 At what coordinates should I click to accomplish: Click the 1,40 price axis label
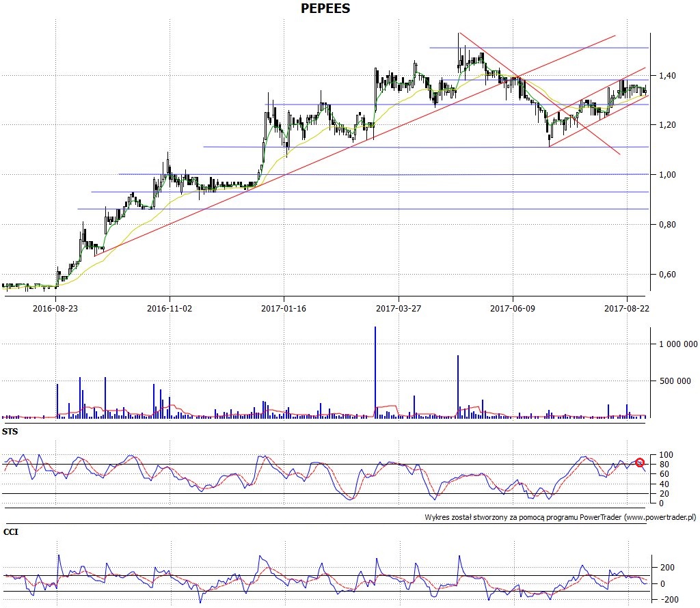click(x=668, y=75)
